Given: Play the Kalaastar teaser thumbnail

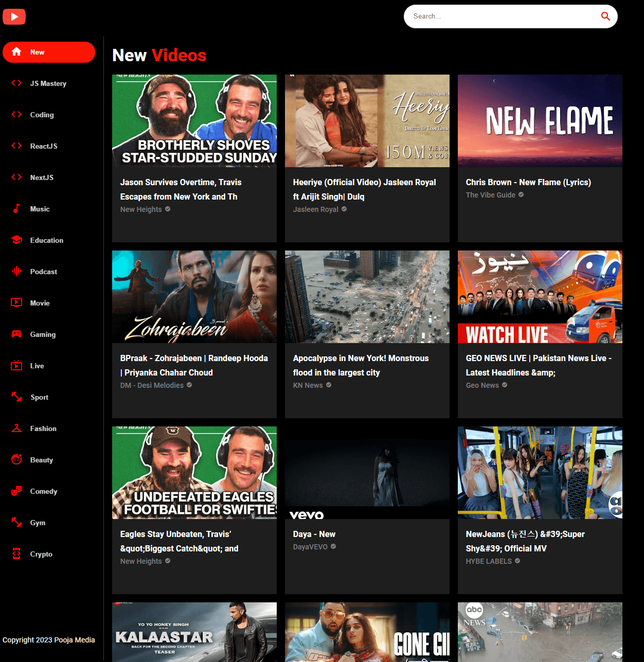Looking at the screenshot, I should coord(194,632).
